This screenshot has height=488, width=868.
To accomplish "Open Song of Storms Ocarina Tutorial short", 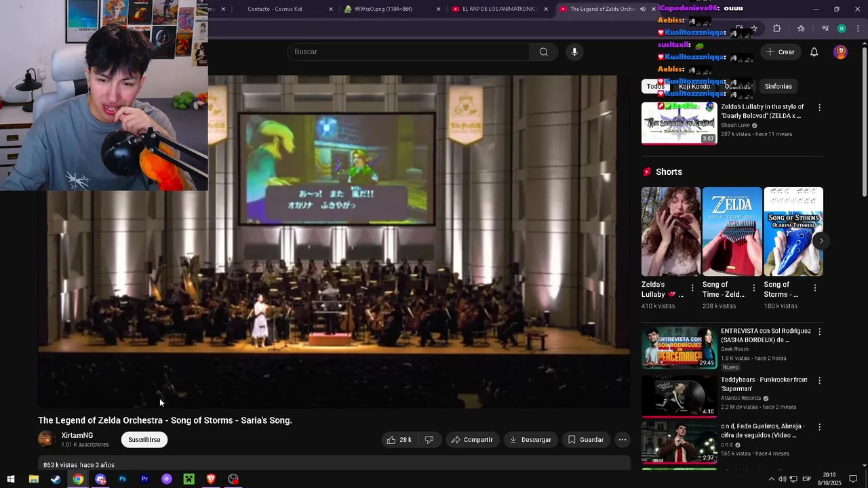I will (x=793, y=232).
